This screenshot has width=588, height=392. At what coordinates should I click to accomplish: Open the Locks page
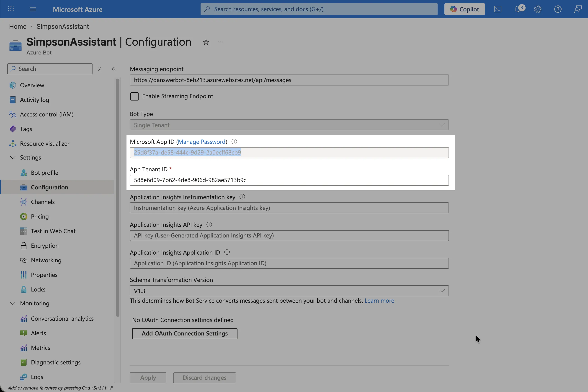coord(38,289)
